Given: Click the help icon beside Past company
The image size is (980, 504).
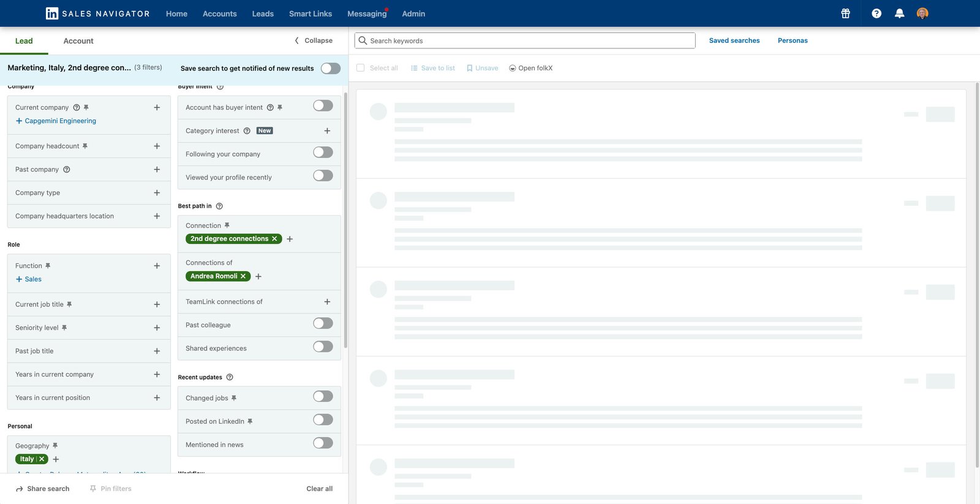Looking at the screenshot, I should click(67, 170).
